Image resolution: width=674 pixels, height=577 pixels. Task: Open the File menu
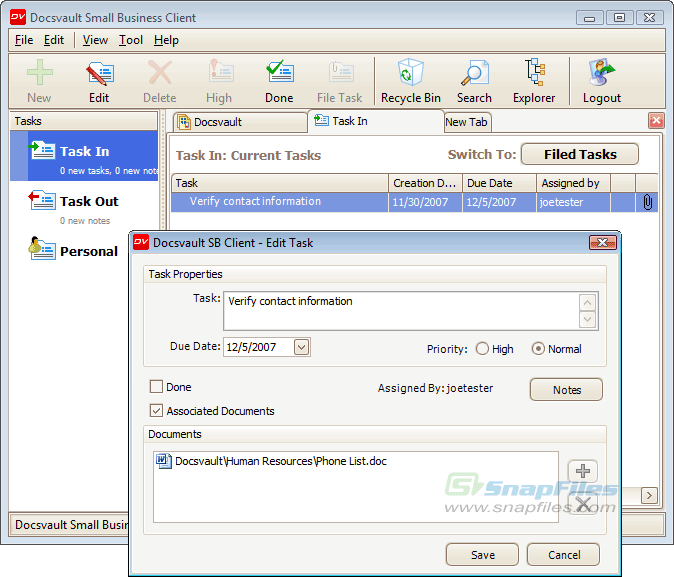point(24,40)
